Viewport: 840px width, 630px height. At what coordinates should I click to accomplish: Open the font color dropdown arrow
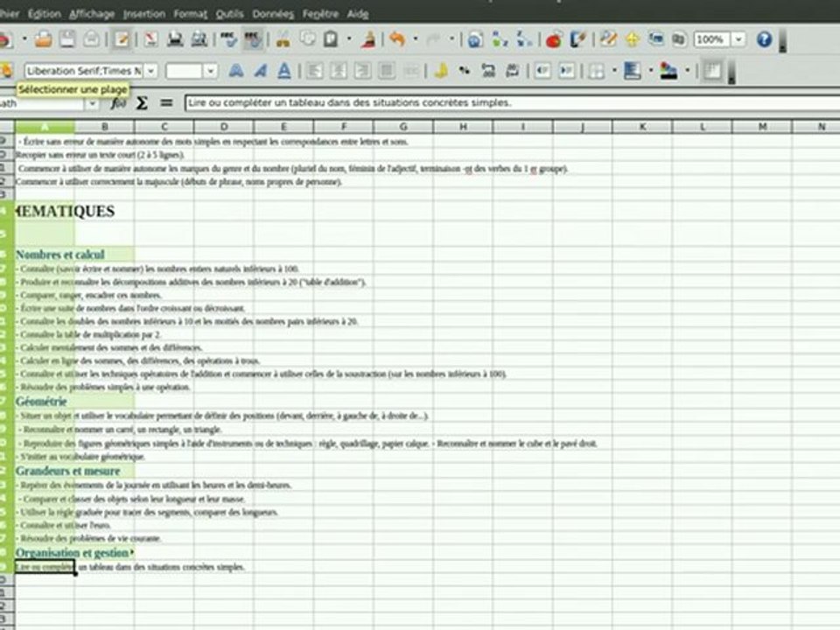(x=688, y=70)
